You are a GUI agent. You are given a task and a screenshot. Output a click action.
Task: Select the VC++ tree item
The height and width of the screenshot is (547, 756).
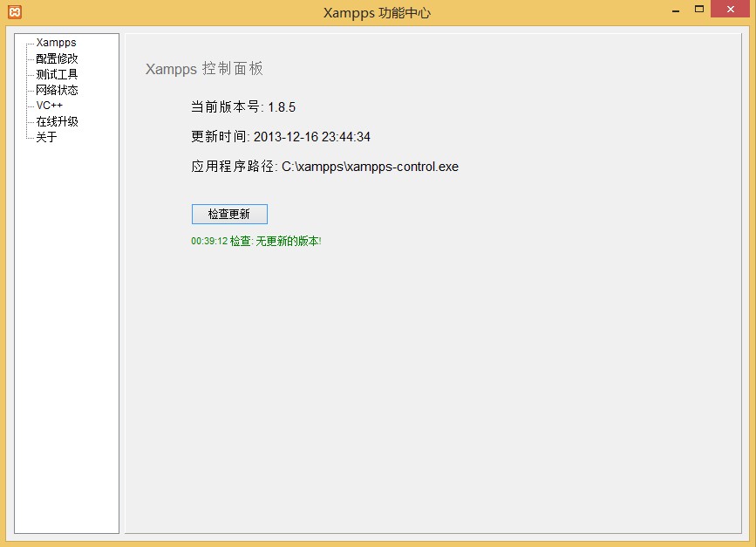pyautogui.click(x=49, y=106)
